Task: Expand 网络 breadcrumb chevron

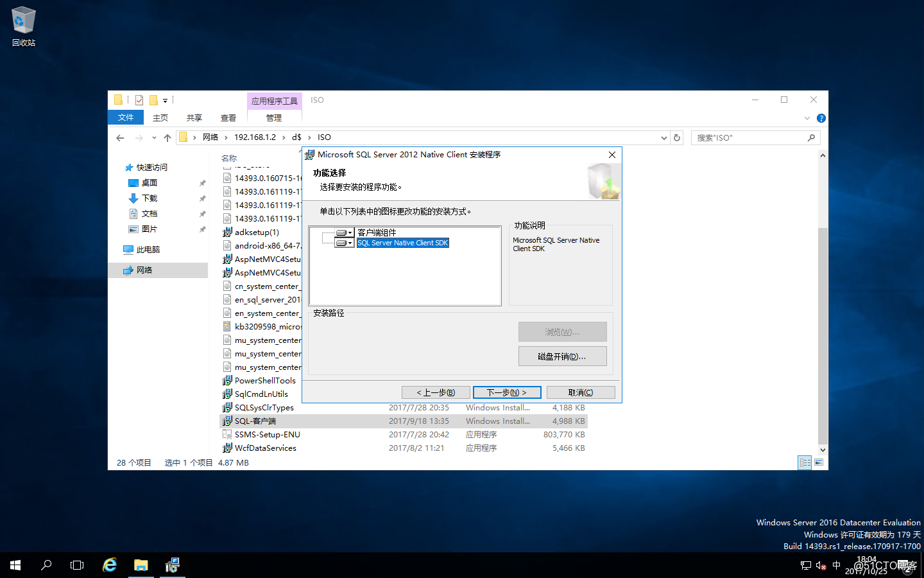Action: (x=227, y=137)
